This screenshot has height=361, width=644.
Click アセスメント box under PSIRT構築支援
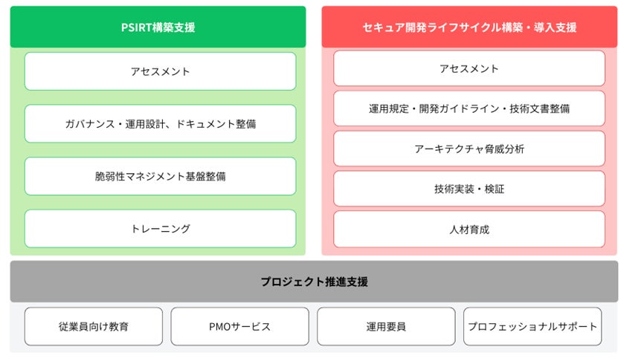point(160,71)
